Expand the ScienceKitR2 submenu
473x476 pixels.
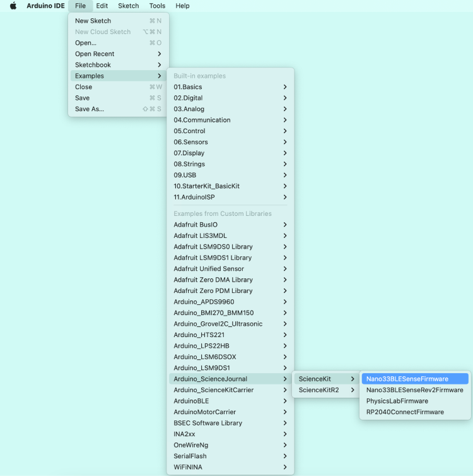click(318, 390)
